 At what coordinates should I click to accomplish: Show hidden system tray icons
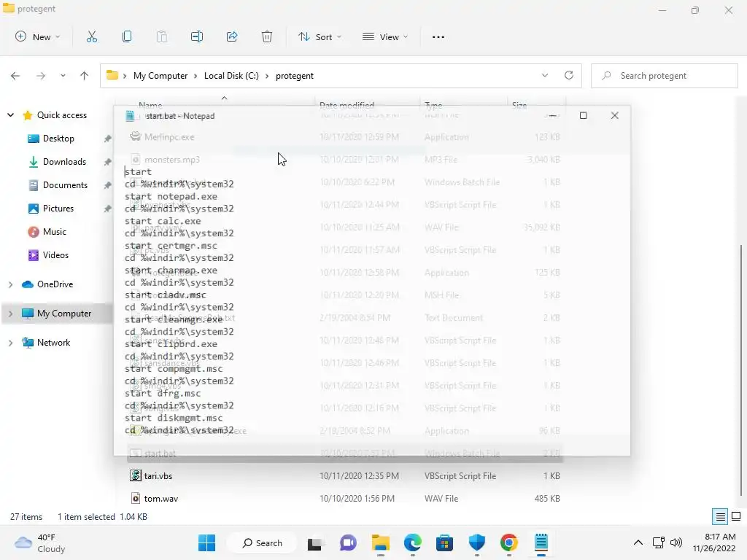tap(638, 542)
